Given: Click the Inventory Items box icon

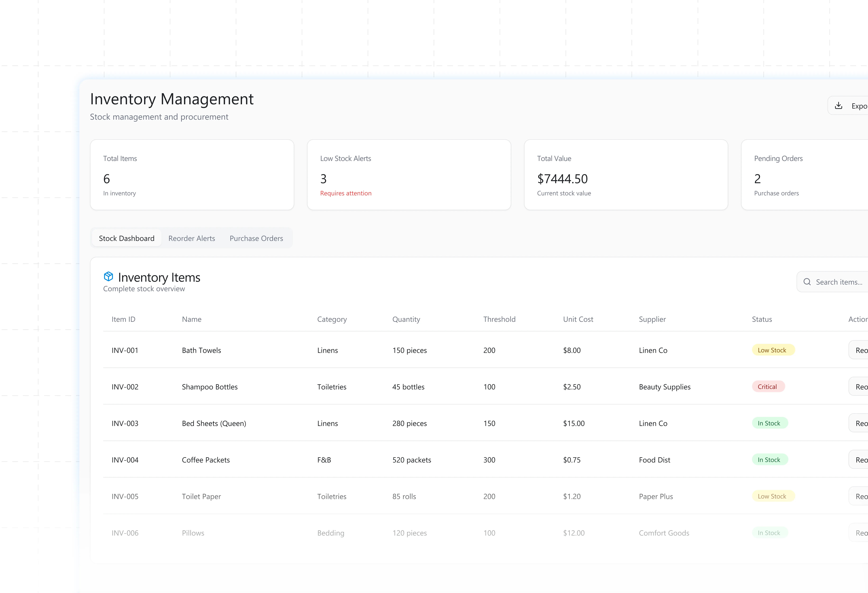Looking at the screenshot, I should click(108, 277).
